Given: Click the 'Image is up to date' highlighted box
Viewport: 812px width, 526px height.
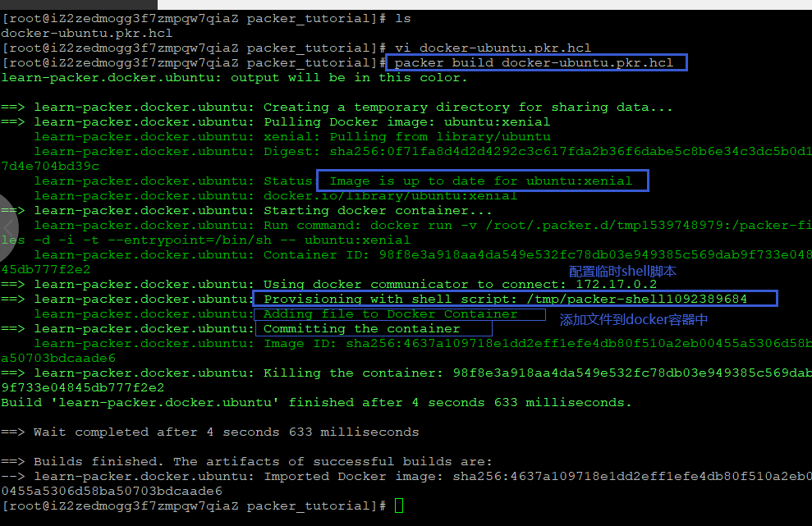Looking at the screenshot, I should 482,181.
